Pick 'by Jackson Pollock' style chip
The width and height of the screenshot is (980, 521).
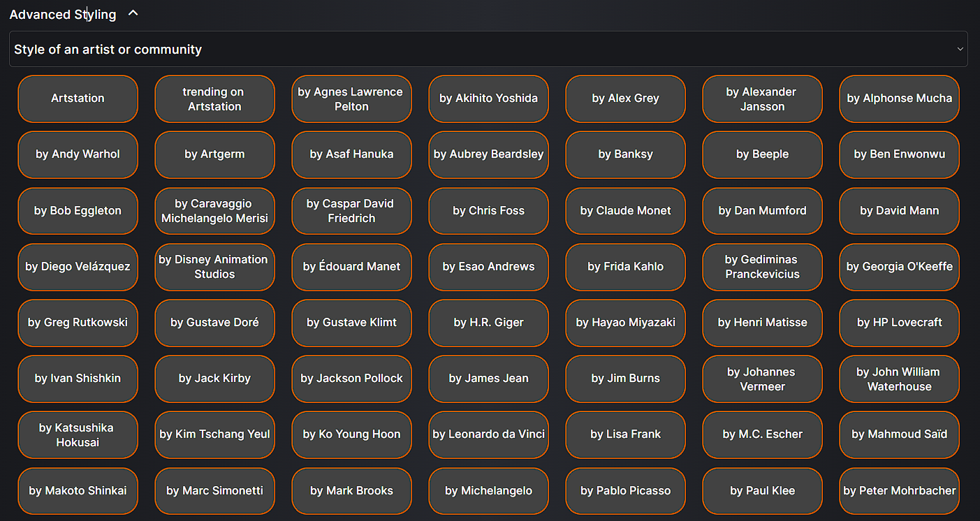[x=351, y=379]
